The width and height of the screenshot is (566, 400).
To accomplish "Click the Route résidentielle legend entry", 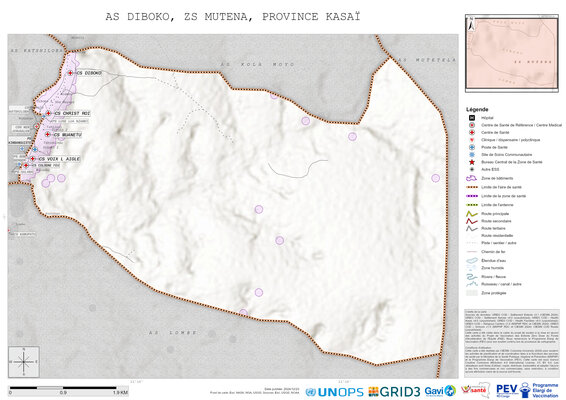I will pos(489,236).
